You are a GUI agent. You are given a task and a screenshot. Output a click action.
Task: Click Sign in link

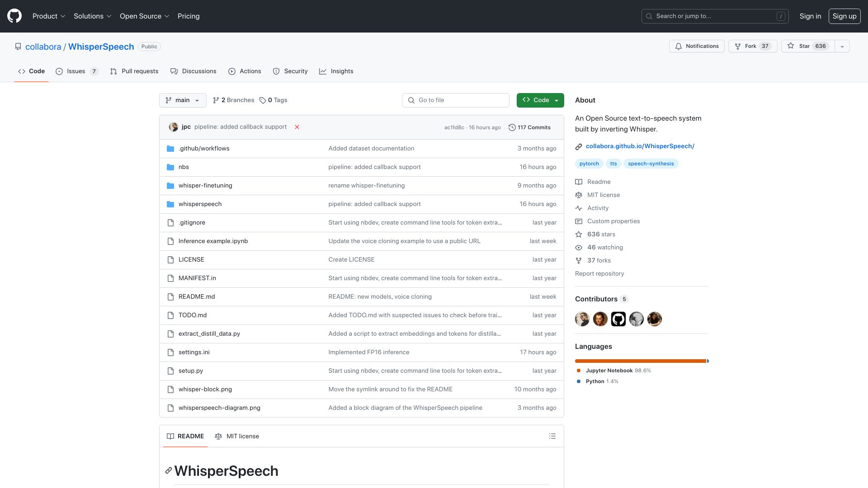(810, 16)
